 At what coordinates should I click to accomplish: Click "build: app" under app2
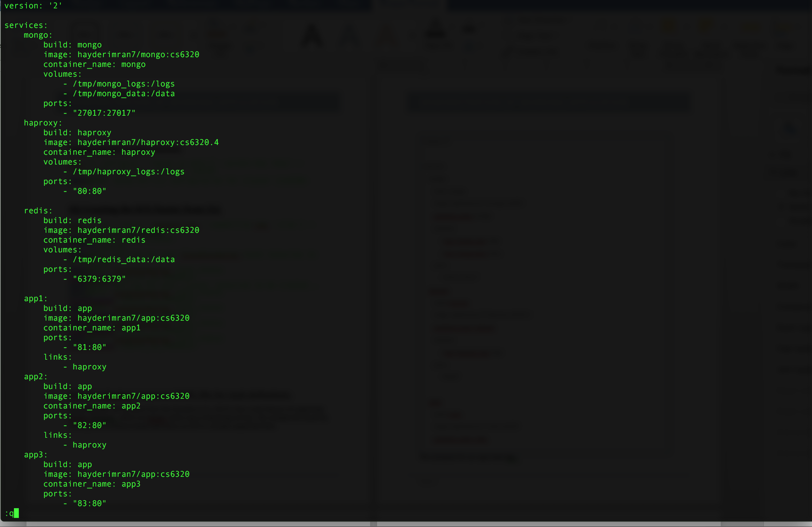click(68, 386)
